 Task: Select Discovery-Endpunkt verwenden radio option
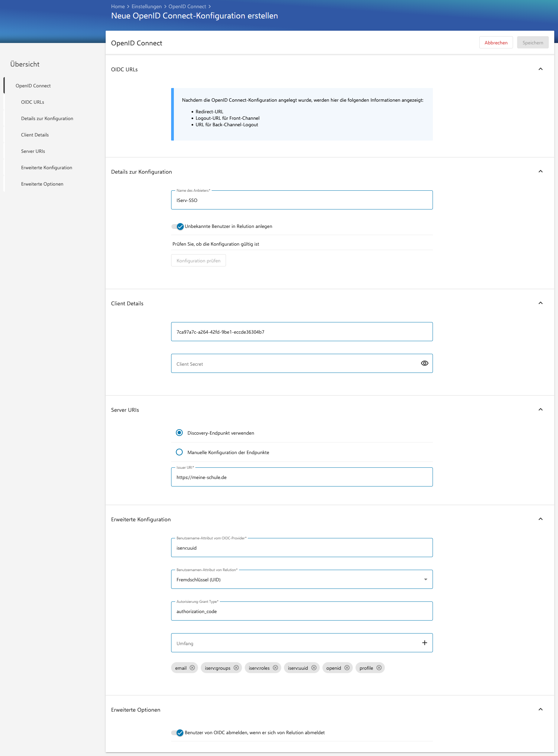pyautogui.click(x=179, y=433)
